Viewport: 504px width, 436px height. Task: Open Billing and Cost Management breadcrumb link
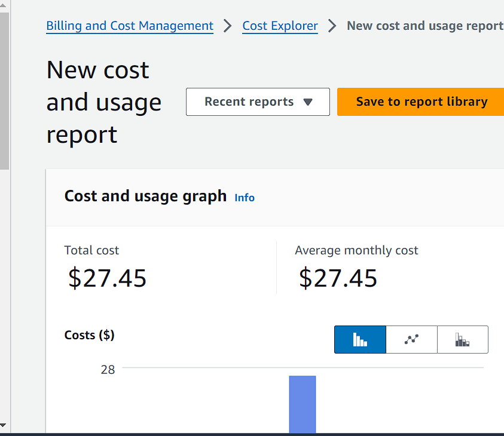(130, 26)
